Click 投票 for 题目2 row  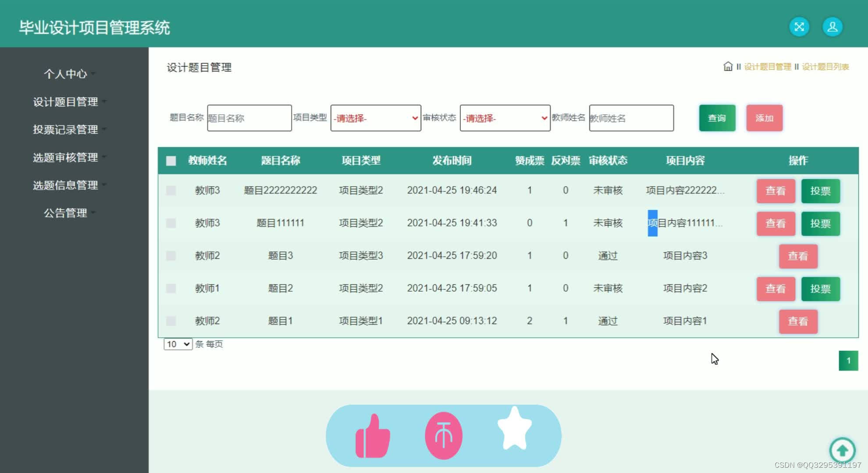pos(820,289)
